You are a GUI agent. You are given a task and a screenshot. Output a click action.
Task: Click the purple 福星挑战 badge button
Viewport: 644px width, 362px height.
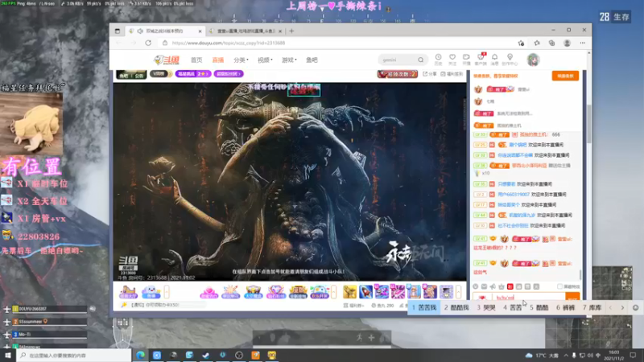pos(193,74)
